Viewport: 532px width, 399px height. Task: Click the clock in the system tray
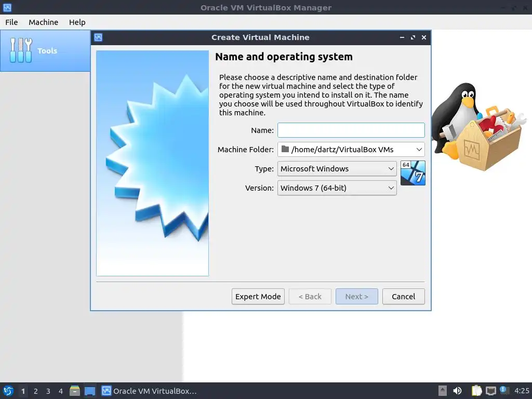coord(522,391)
